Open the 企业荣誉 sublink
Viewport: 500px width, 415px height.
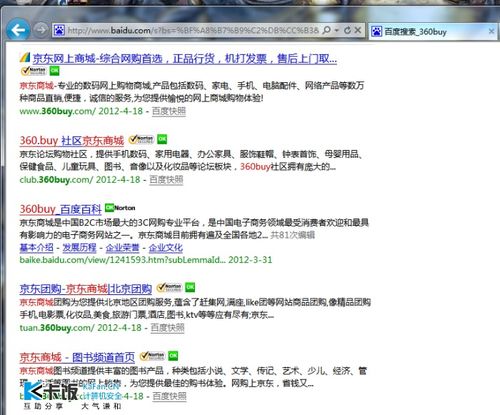122,248
